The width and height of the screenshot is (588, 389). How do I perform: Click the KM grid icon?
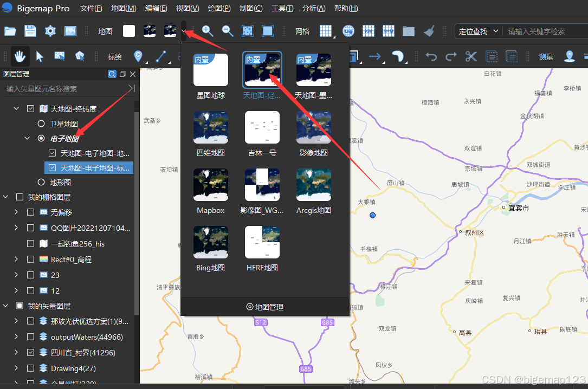[369, 31]
